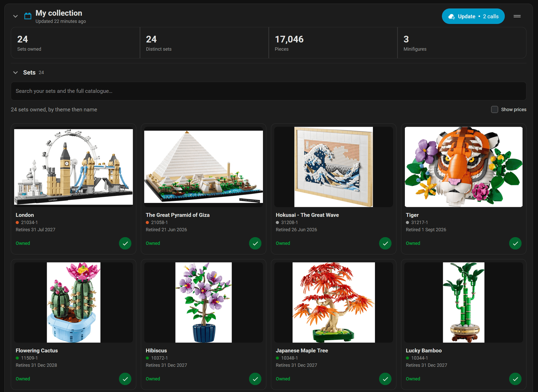Open the Hibiscus set image
The width and height of the screenshot is (538, 392).
click(x=203, y=302)
